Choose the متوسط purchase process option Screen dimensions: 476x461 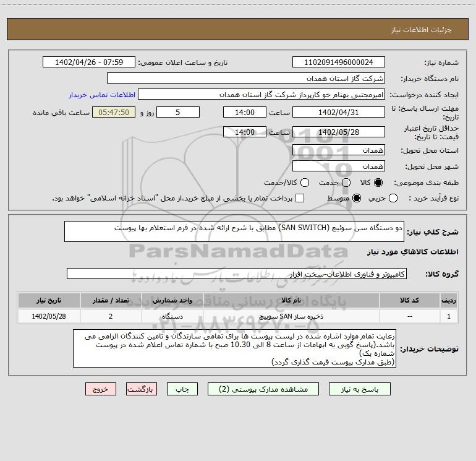[357, 198]
